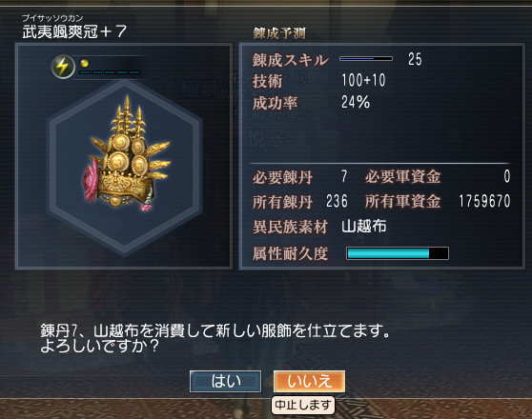
Task: Click the 成功率 24% value
Action: pos(356,102)
